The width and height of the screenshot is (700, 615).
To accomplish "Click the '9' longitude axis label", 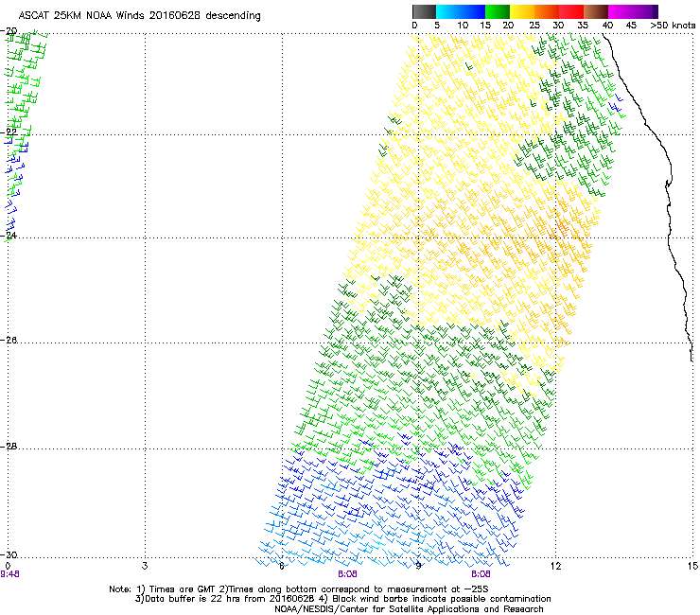I will pyautogui.click(x=419, y=567).
